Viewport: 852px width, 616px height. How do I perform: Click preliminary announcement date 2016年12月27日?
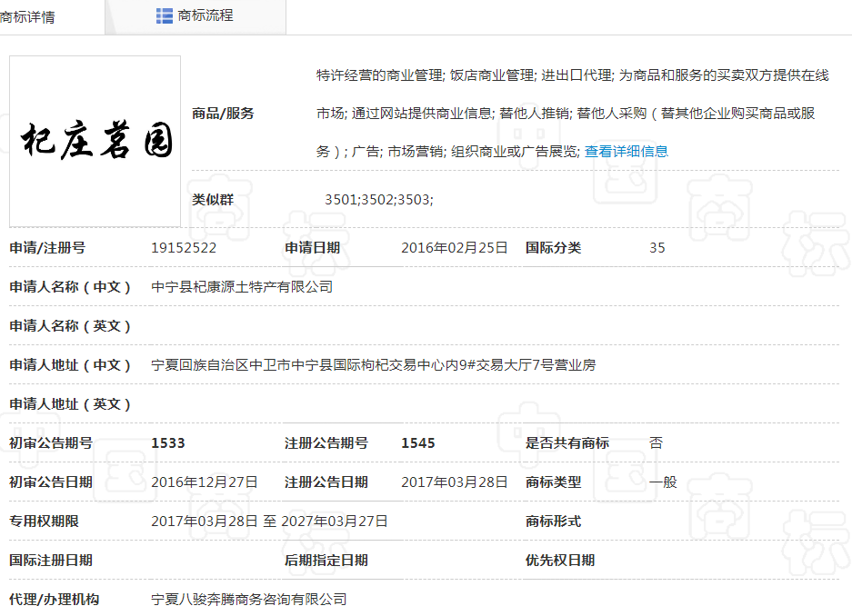pos(205,482)
